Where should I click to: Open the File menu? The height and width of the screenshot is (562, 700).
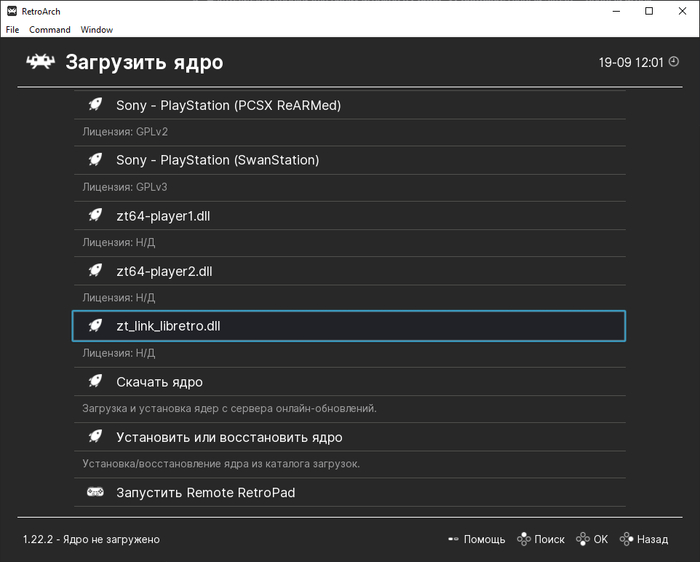(12, 29)
